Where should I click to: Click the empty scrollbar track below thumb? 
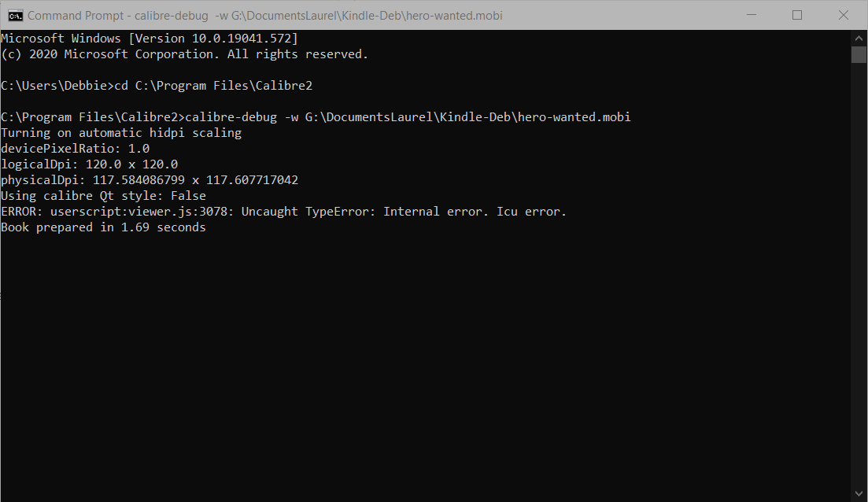tap(859, 275)
